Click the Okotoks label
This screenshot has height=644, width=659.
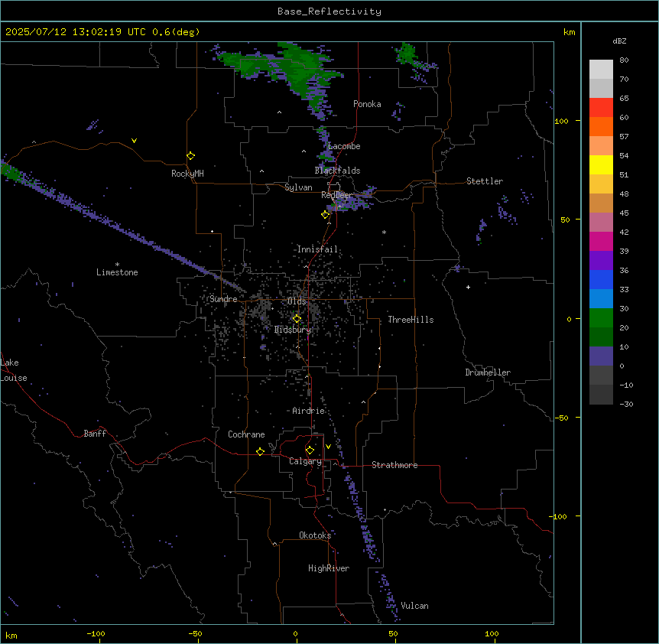click(315, 535)
